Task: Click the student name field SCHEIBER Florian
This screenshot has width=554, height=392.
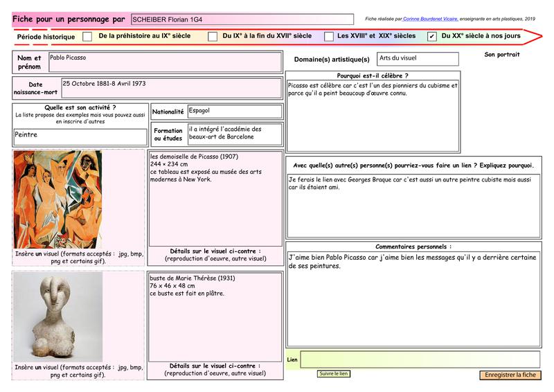Action: 242,20
